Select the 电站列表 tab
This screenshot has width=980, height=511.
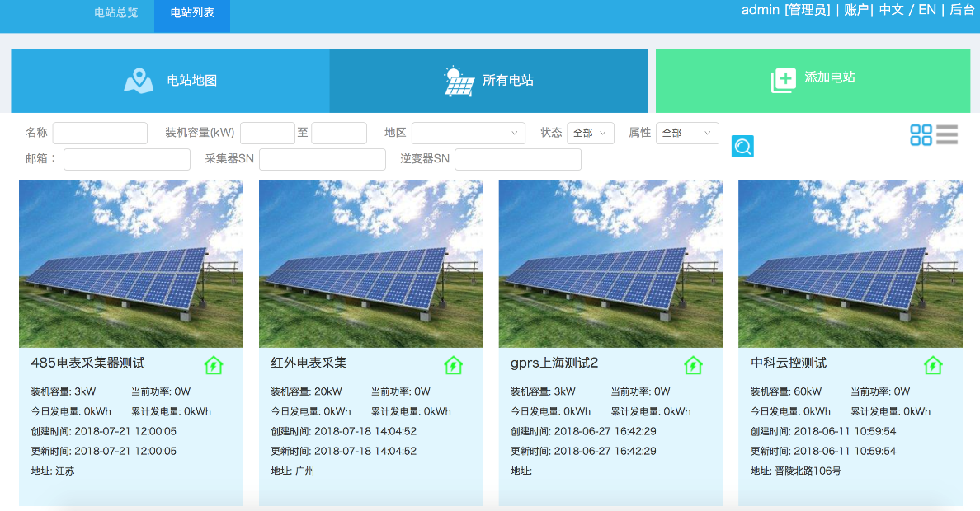pyautogui.click(x=191, y=13)
